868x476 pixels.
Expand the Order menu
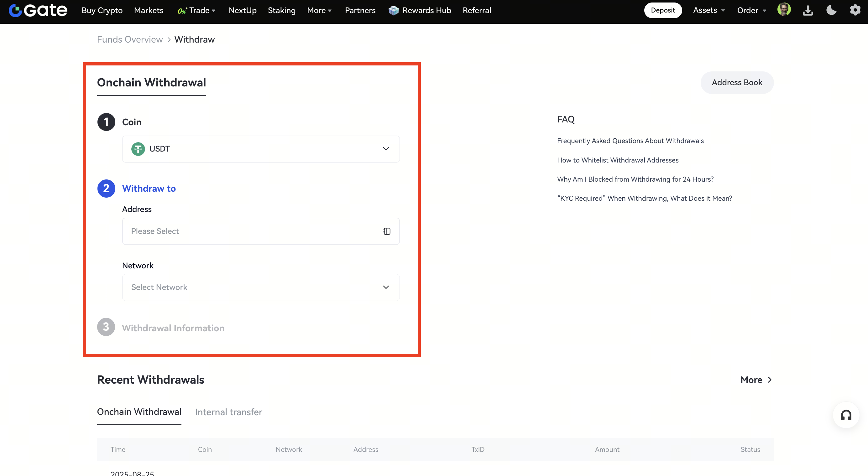(751, 10)
